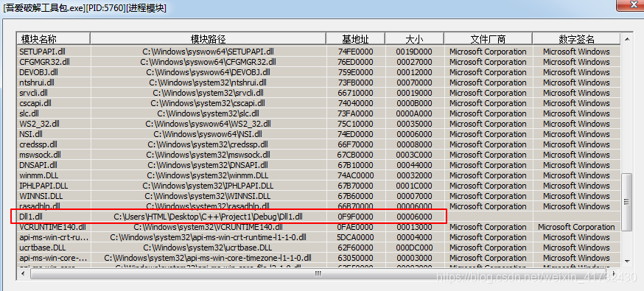Screen dimensions: 644x291
Task: Click base address 74FE0000
Action: tap(356, 52)
